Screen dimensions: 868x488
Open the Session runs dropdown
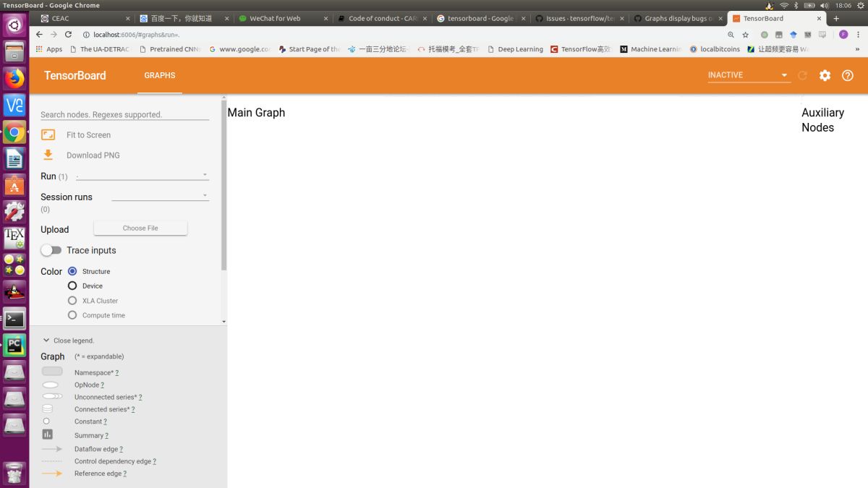pos(160,196)
